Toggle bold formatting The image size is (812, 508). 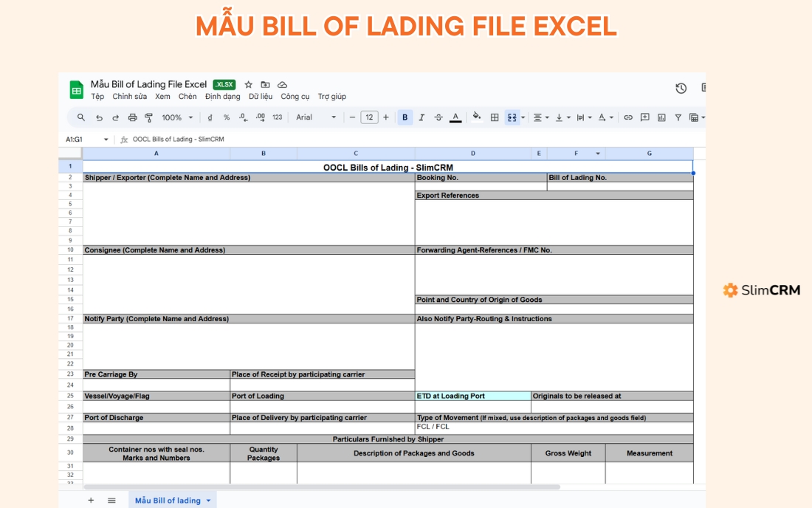coord(405,117)
